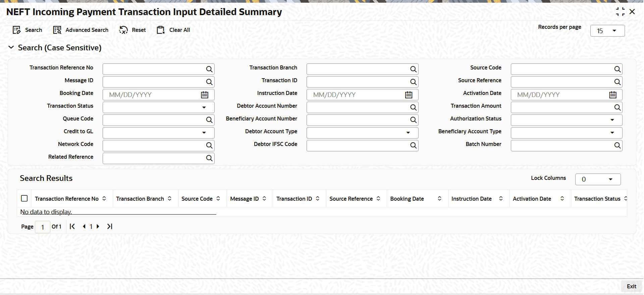Sort results by Transaction ID column
Viewport: 644px width, 295px height.
point(318,199)
